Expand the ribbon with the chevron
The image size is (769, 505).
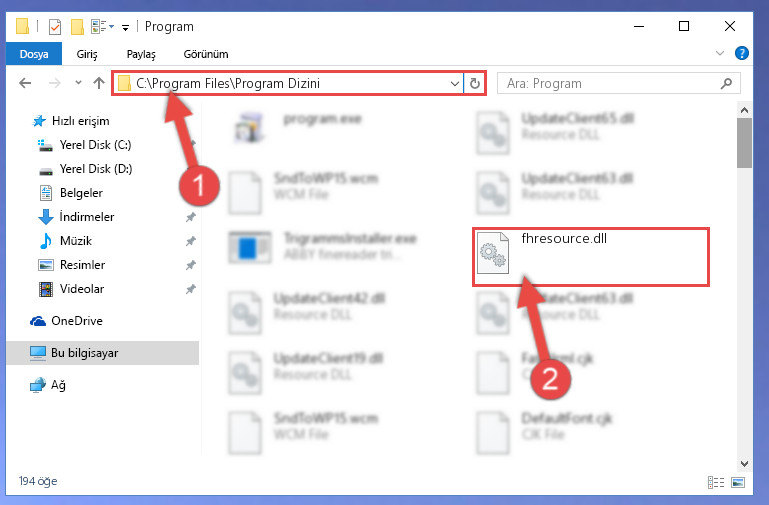pos(719,53)
